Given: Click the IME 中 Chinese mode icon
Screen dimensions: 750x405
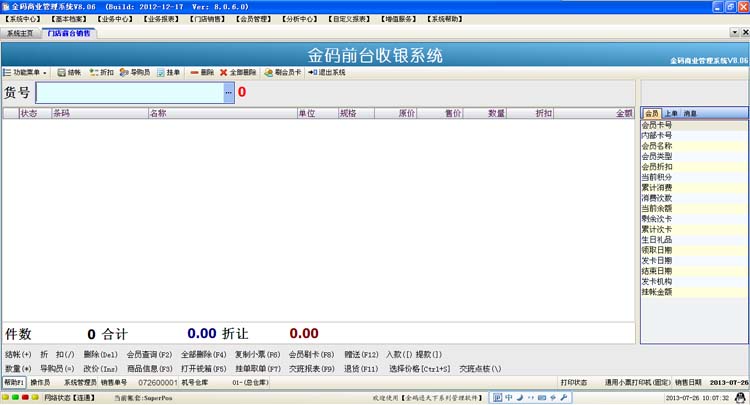Looking at the screenshot, I should [508, 397].
